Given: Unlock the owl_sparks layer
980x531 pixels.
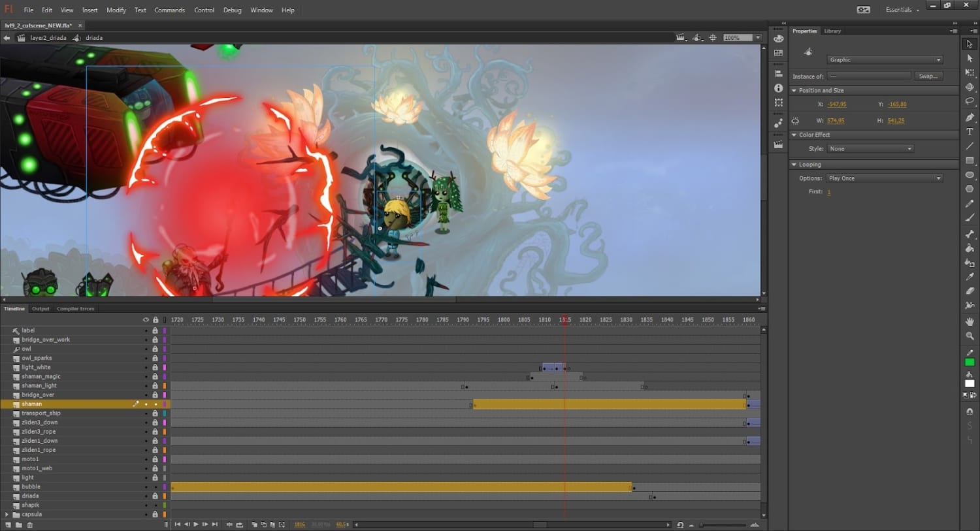Looking at the screenshot, I should click(x=155, y=358).
